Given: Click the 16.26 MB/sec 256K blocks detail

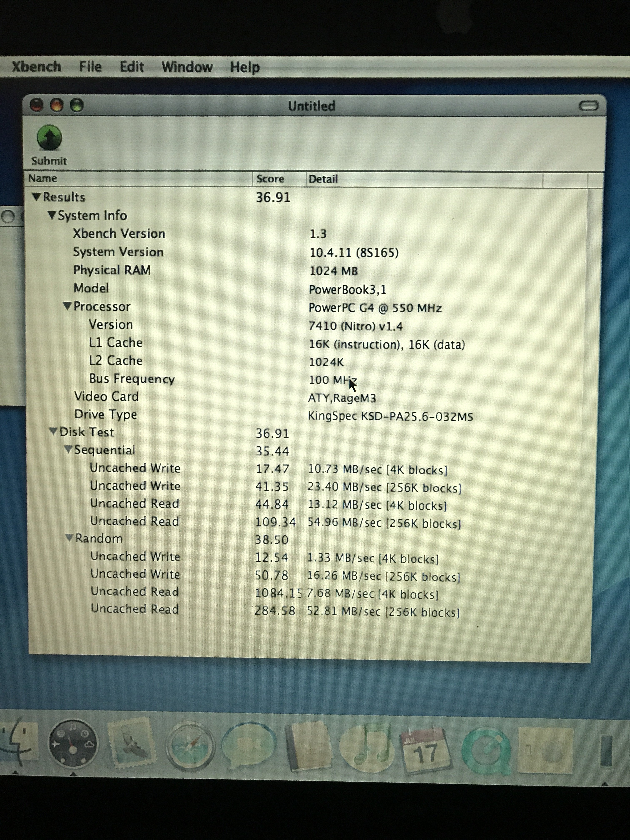Looking at the screenshot, I should pos(384,576).
